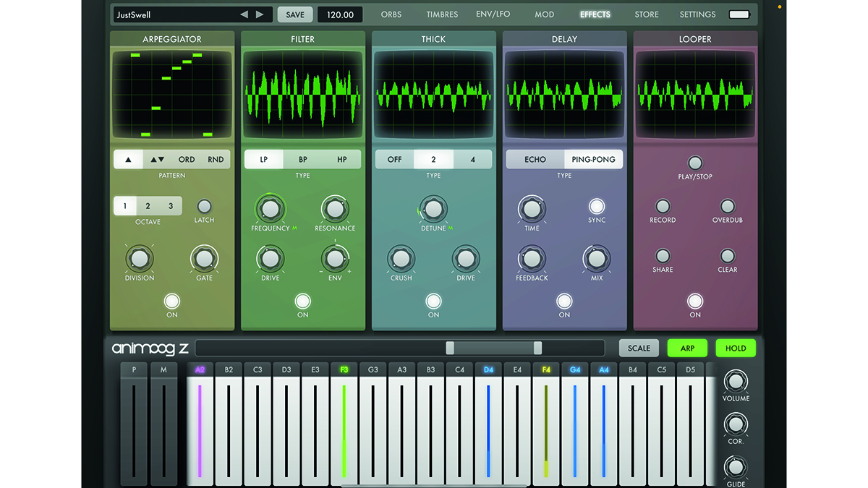Set Thick type to 4
868x488 pixels.
472,160
